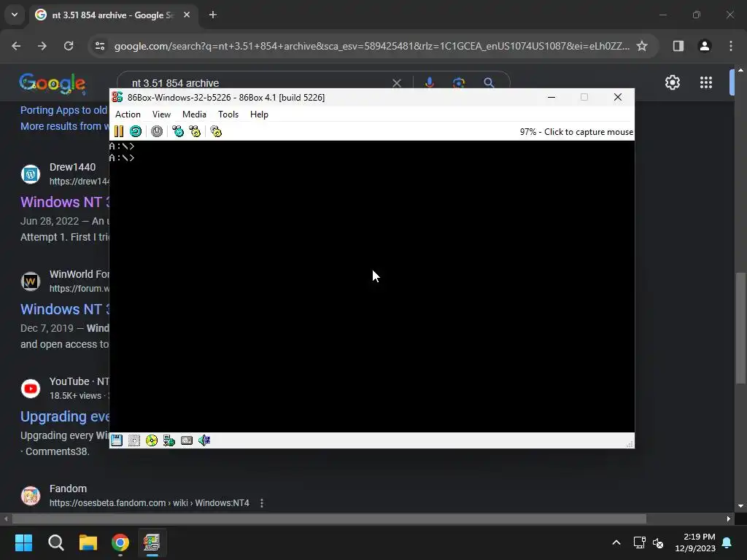Go forward in Chrome
Screen dimensions: 747x560
click(x=42, y=46)
